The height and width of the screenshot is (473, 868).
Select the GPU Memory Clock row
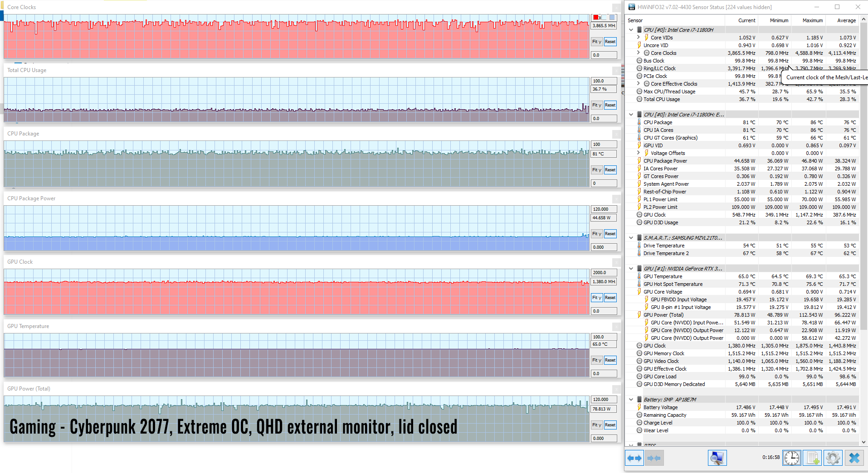point(743,353)
